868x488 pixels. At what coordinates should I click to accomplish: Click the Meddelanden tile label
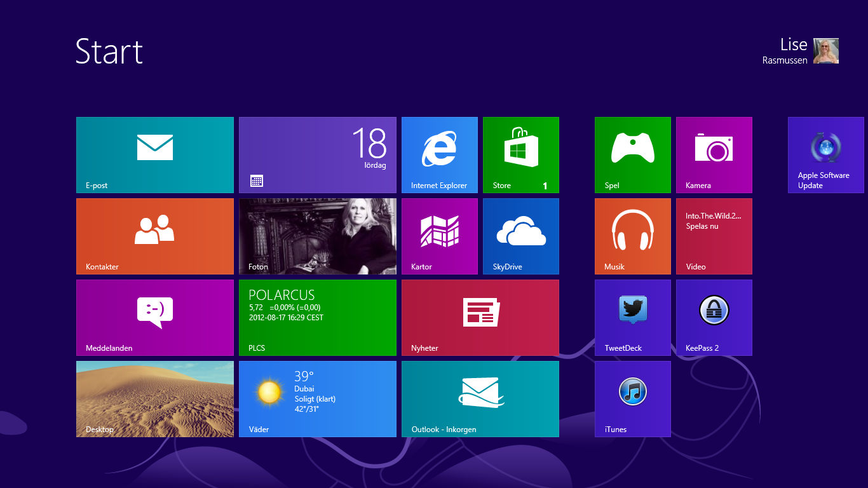coord(109,348)
